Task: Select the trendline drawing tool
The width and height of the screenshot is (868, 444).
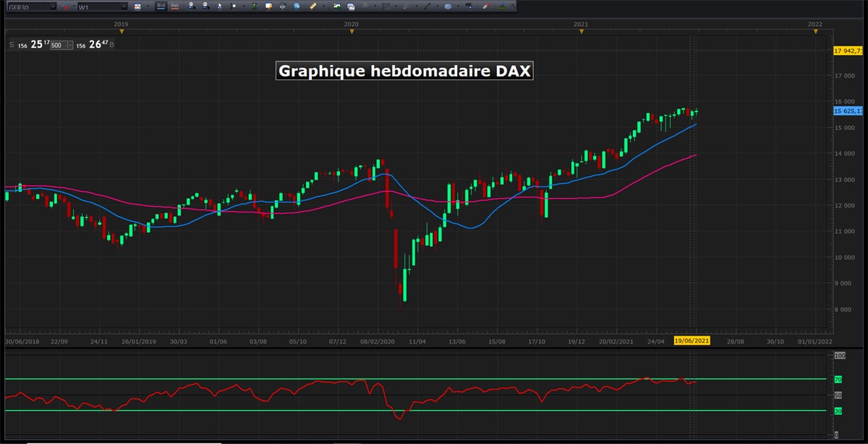Action: [x=427, y=7]
